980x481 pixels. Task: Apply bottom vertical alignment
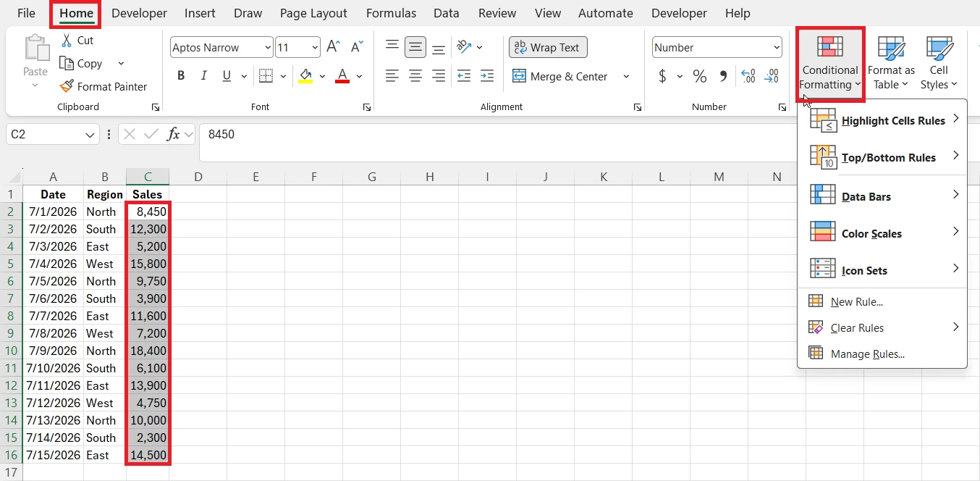(439, 47)
